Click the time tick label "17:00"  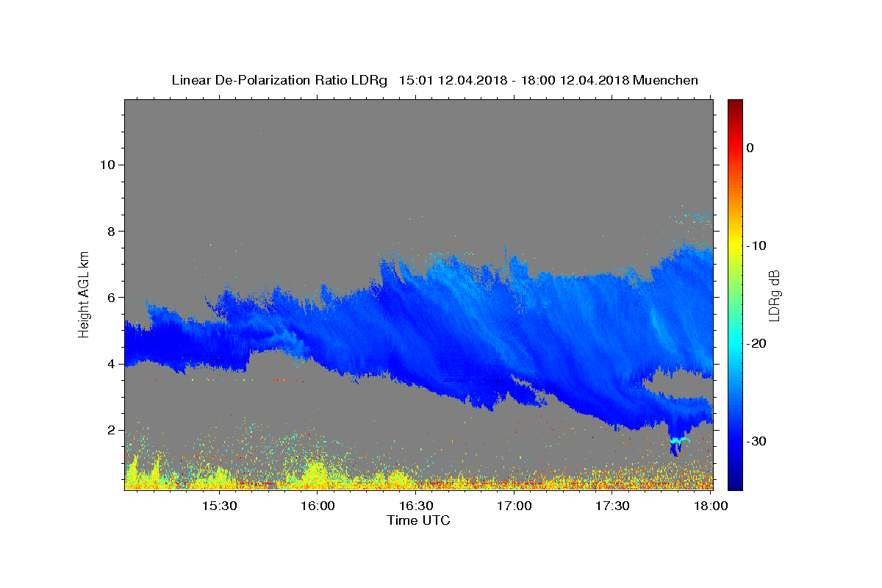(514, 506)
